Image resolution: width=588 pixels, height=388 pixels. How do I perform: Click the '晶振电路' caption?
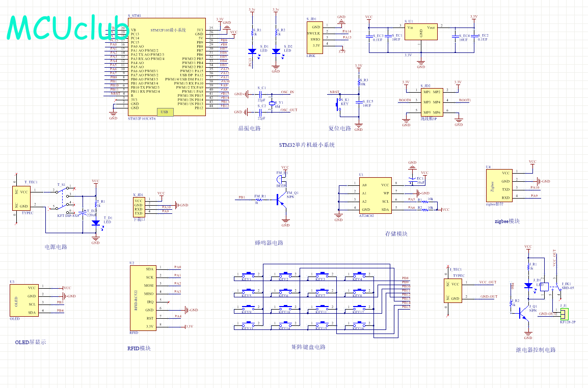(x=249, y=128)
